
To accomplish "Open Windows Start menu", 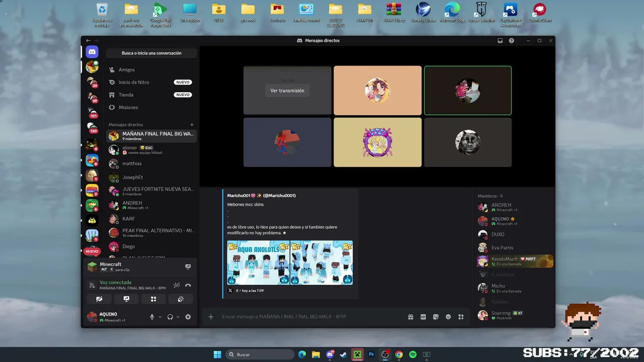I will [217, 354].
